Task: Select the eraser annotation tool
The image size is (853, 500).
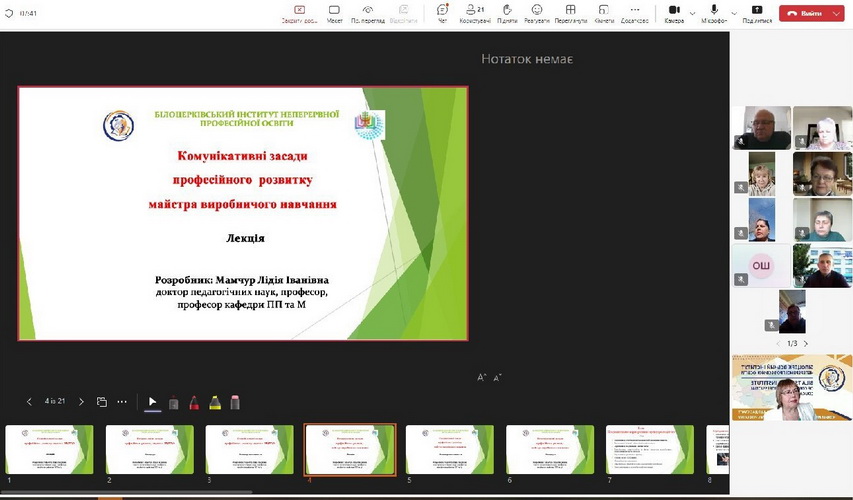Action: (x=235, y=402)
